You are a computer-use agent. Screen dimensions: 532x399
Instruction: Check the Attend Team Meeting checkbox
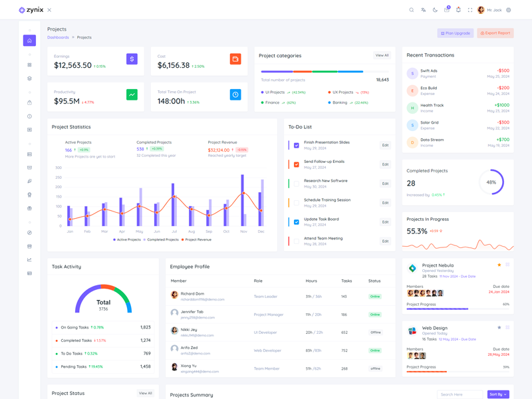[x=297, y=241]
